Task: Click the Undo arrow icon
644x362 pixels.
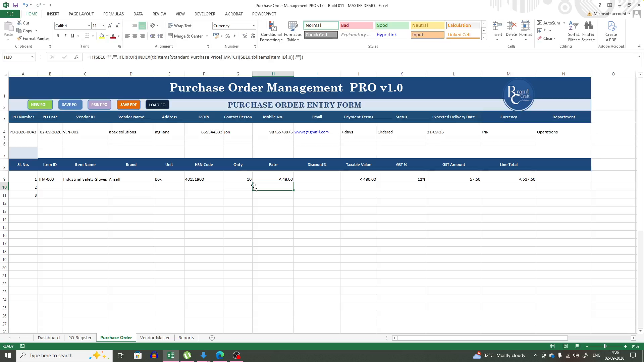Action: [x=25, y=5]
